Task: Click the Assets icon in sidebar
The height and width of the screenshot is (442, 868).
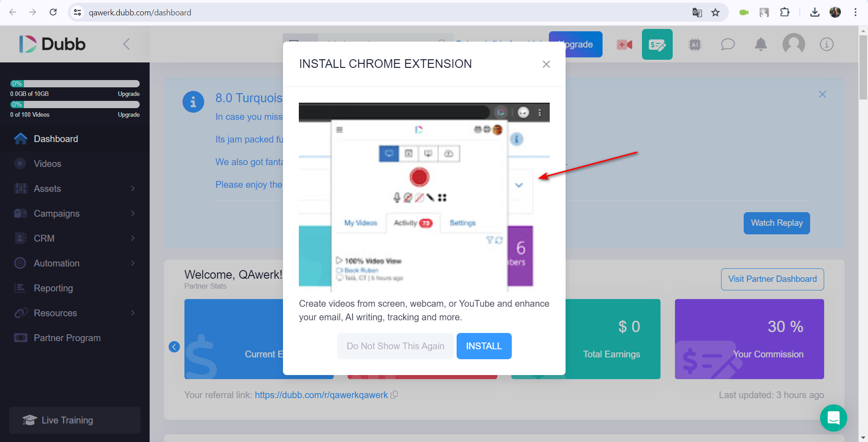Action: point(20,189)
